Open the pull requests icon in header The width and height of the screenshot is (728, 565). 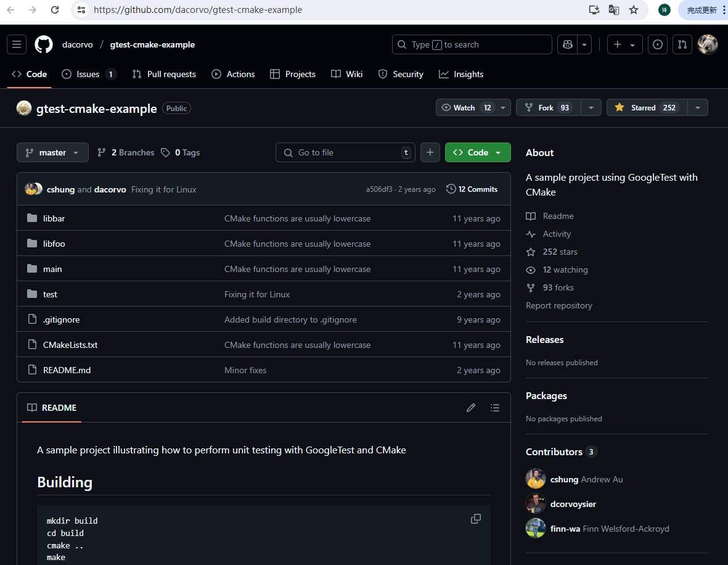coord(682,44)
